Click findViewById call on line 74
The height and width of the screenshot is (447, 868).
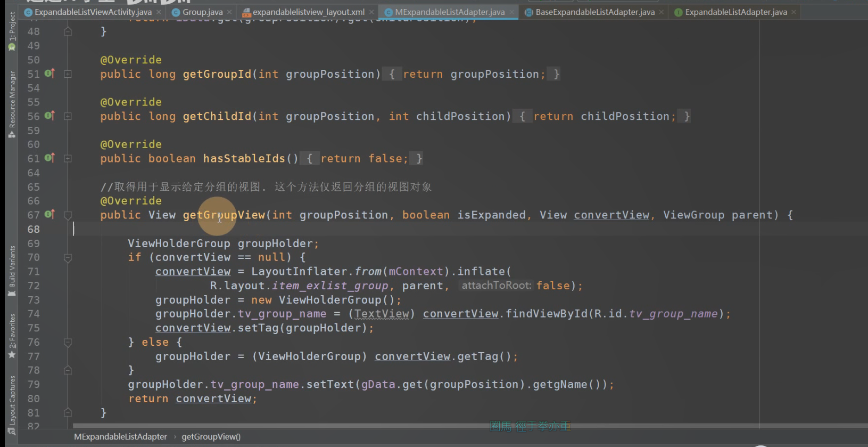pos(547,314)
